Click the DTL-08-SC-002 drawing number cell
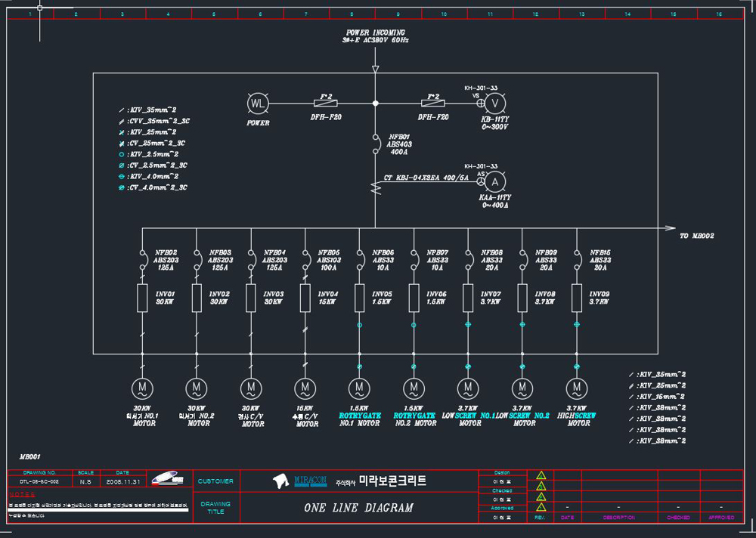 39,481
